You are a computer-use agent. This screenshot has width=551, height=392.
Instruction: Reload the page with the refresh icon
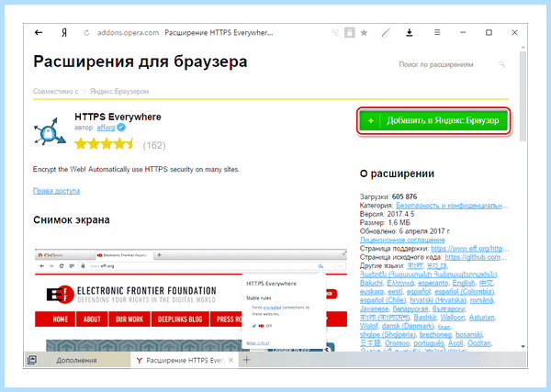pos(86,33)
